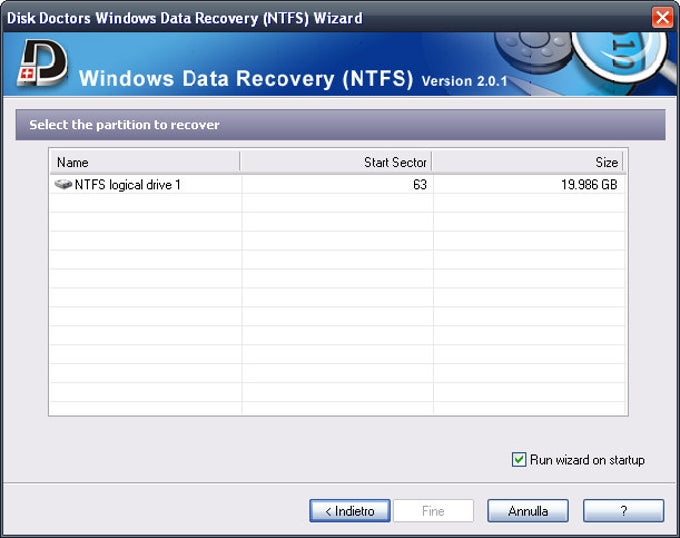Click the Disk Doctors logo in the banner

pos(42,63)
